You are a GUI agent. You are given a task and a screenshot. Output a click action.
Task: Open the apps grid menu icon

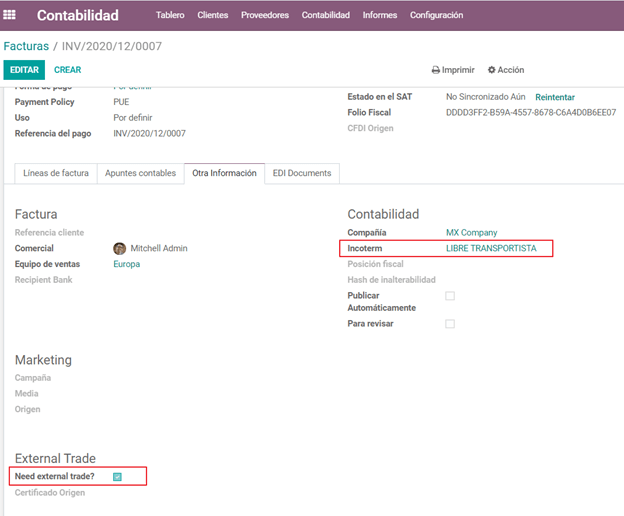(11, 15)
